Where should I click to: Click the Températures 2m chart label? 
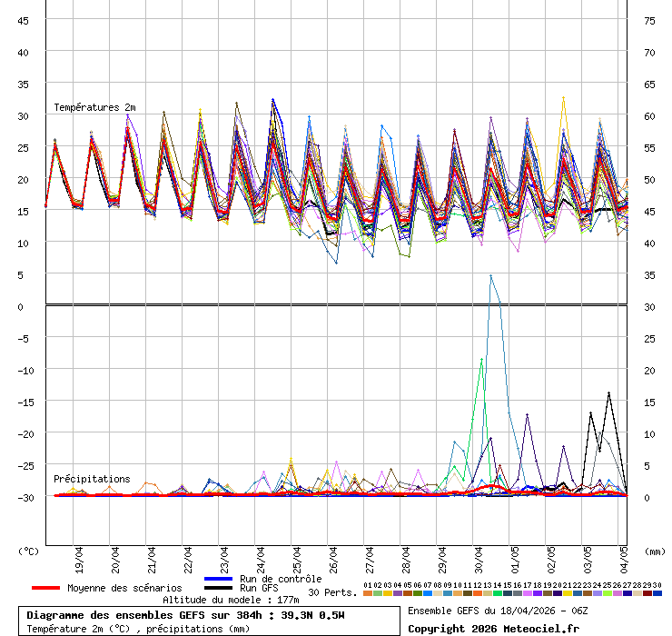[x=94, y=107]
